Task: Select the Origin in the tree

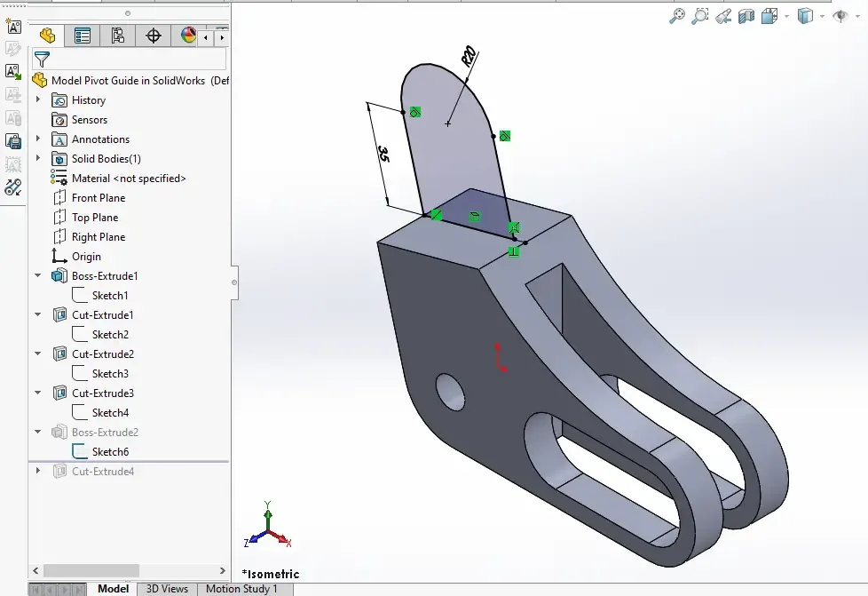Action: tap(76, 257)
